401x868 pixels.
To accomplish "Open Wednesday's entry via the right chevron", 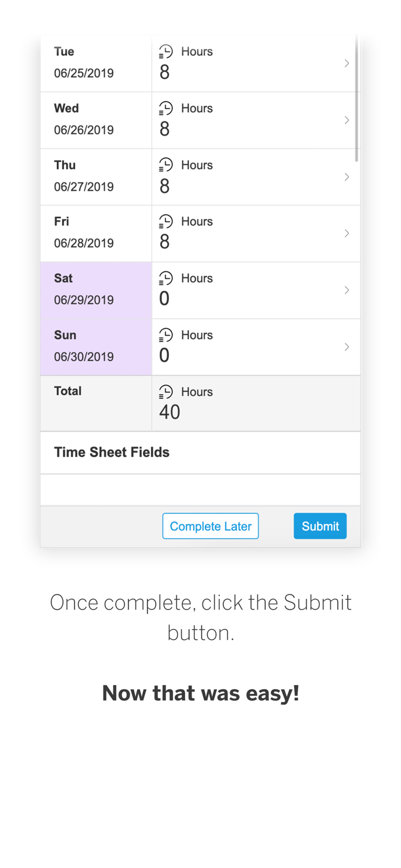I will tap(347, 120).
